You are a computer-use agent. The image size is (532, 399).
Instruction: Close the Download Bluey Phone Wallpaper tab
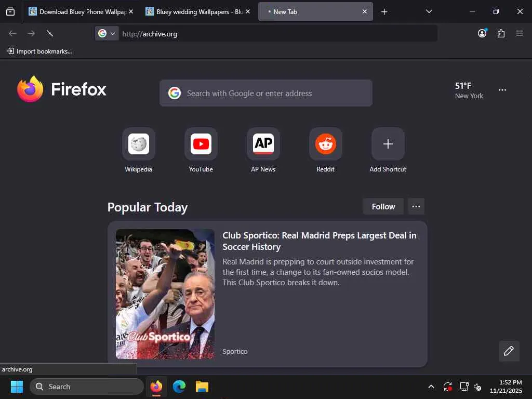pos(131,11)
